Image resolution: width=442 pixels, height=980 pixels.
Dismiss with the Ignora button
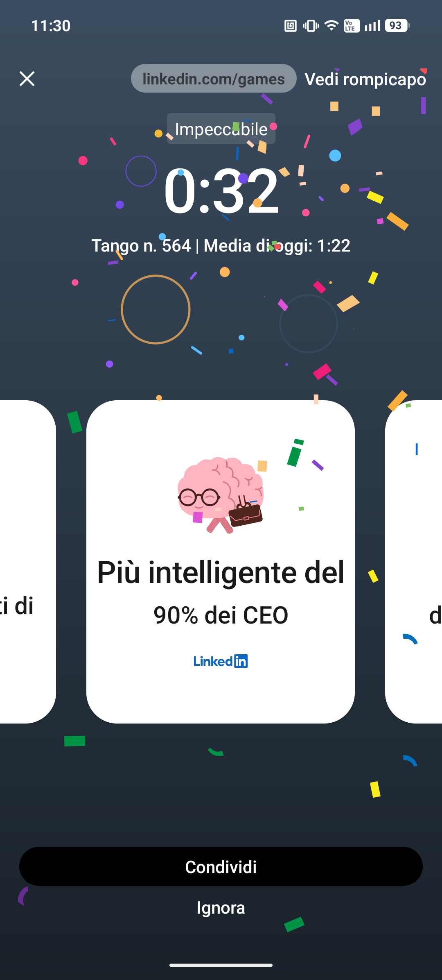click(x=221, y=908)
